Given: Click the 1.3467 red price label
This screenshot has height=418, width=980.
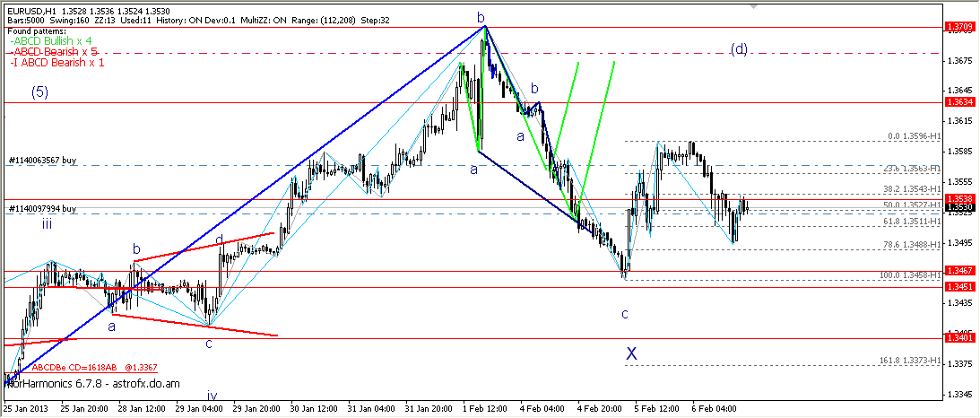Looking at the screenshot, I should coord(959,270).
